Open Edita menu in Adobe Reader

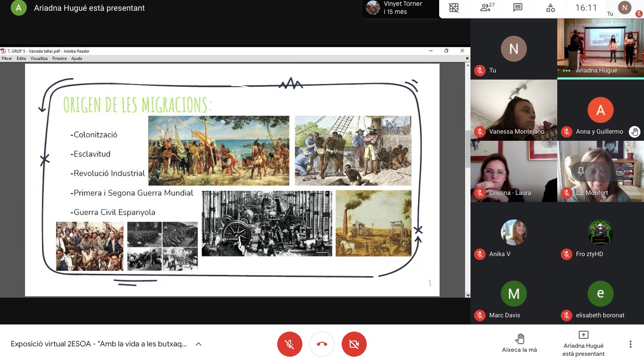coord(21,59)
